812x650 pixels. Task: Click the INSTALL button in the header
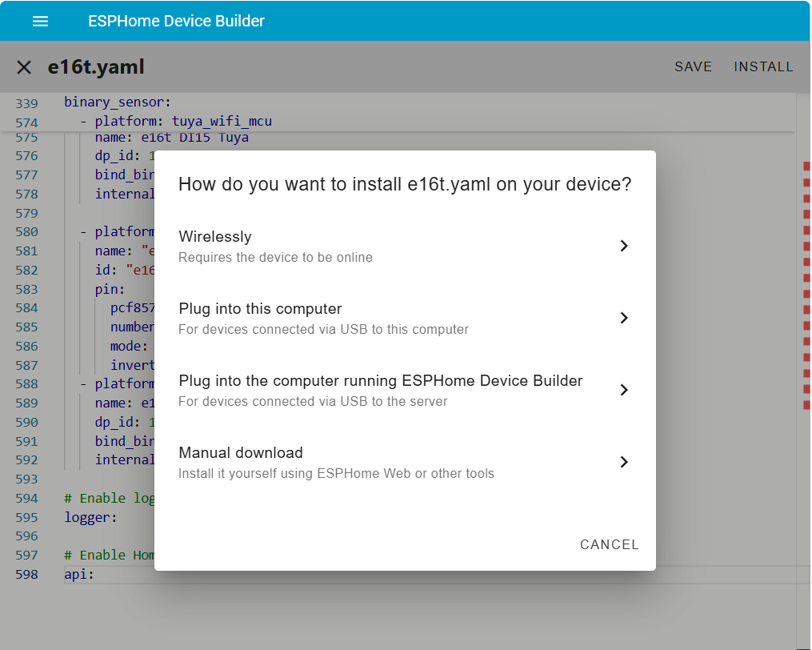click(x=763, y=67)
